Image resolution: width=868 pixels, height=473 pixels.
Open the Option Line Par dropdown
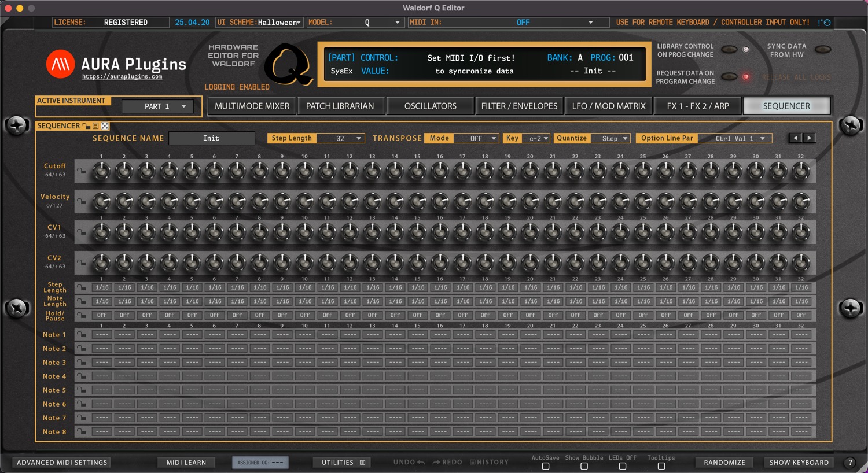pos(735,138)
